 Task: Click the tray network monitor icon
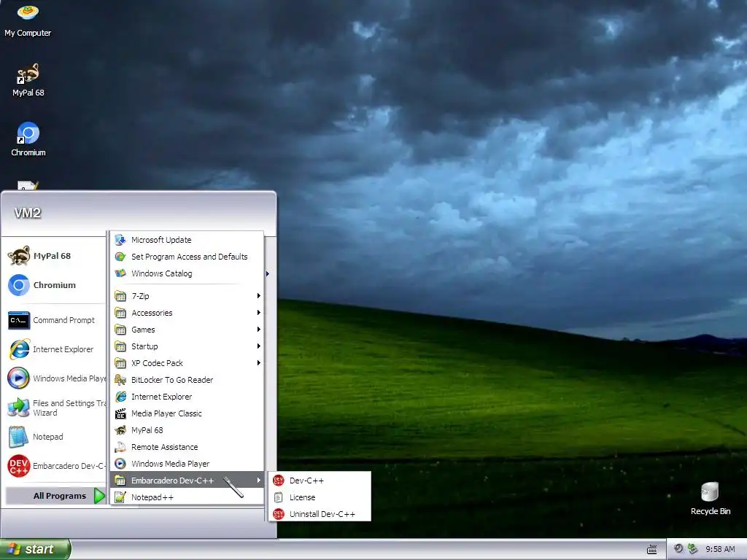[x=693, y=548]
